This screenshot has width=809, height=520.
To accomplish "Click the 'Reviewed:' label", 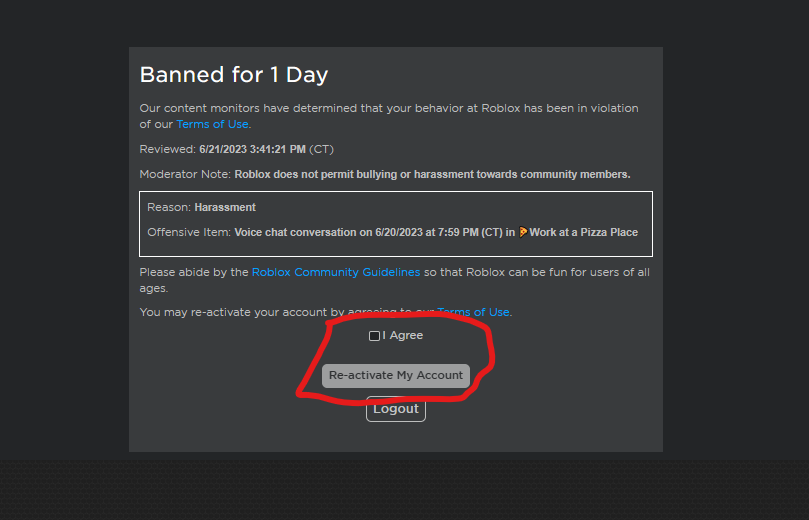I will (167, 149).
